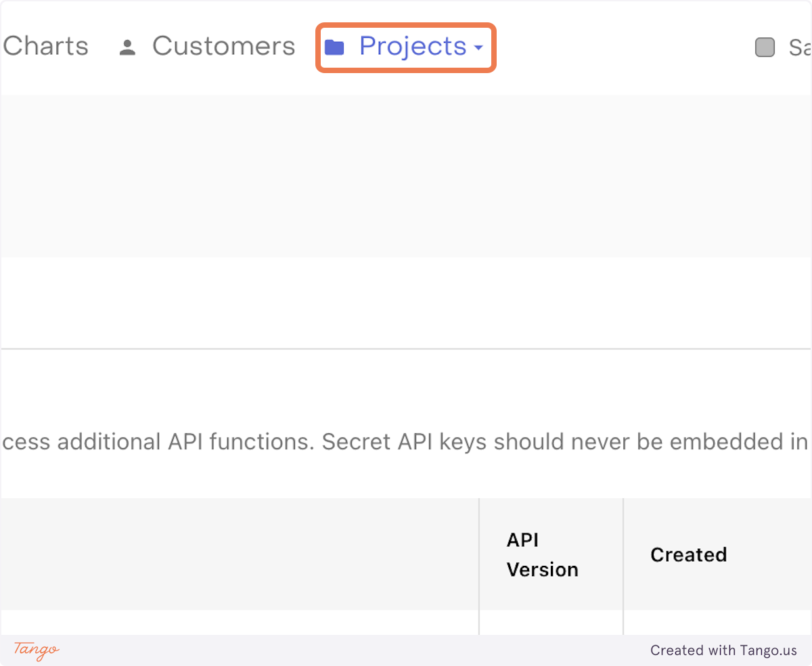Go to the Customers page
Viewport: 812px width, 666px height.
223,46
